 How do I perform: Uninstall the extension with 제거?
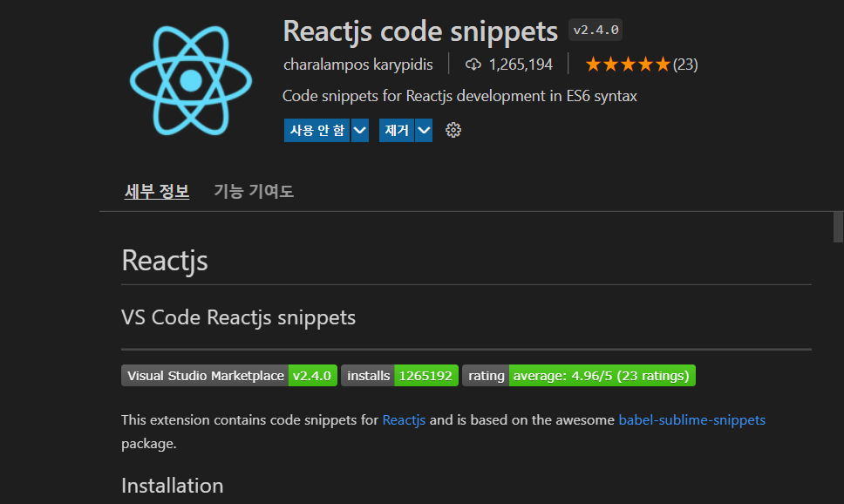click(x=396, y=130)
